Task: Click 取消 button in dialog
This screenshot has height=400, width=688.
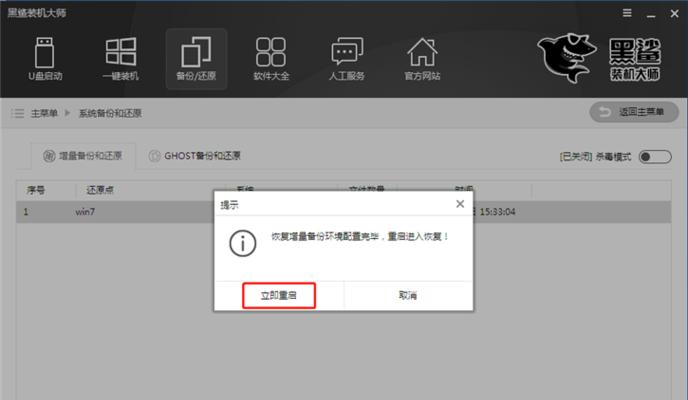Action: tap(408, 296)
